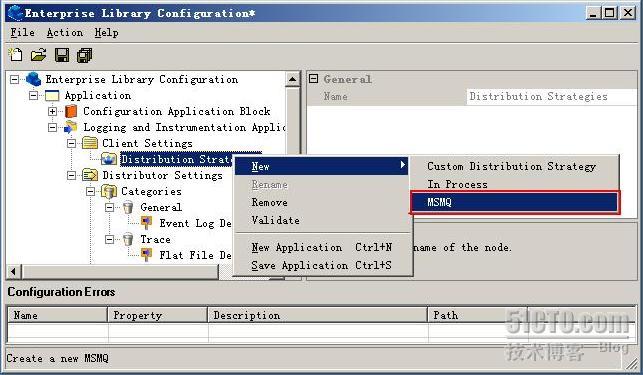Collapse the Client Settings node
The height and width of the screenshot is (375, 643).
tap(71, 143)
